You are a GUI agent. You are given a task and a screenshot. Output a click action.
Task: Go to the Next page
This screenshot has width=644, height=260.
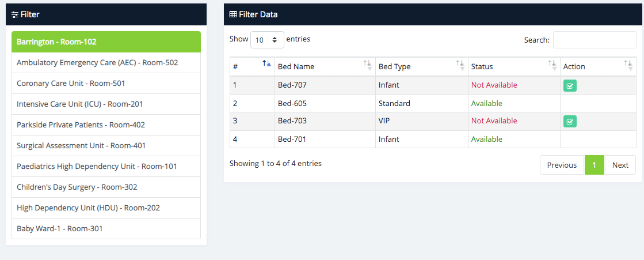620,165
